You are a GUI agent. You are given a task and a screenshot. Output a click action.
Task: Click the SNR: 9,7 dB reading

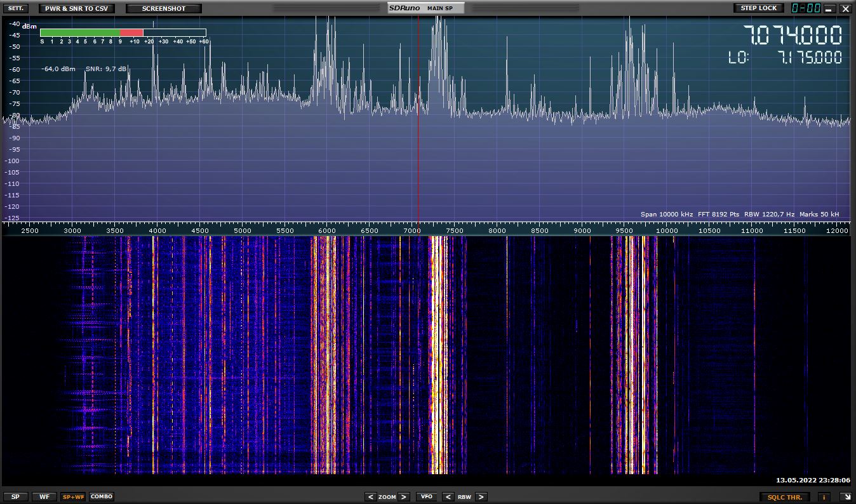pyautogui.click(x=106, y=69)
